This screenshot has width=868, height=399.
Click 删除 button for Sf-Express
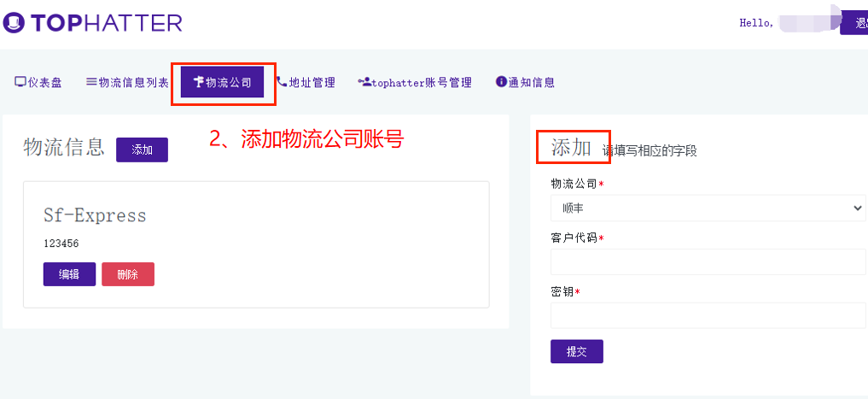(128, 274)
